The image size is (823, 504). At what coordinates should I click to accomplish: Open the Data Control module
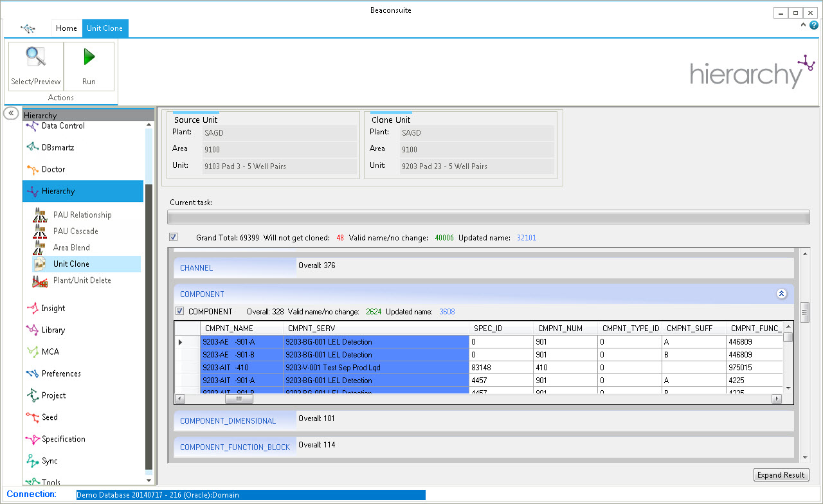pos(63,126)
